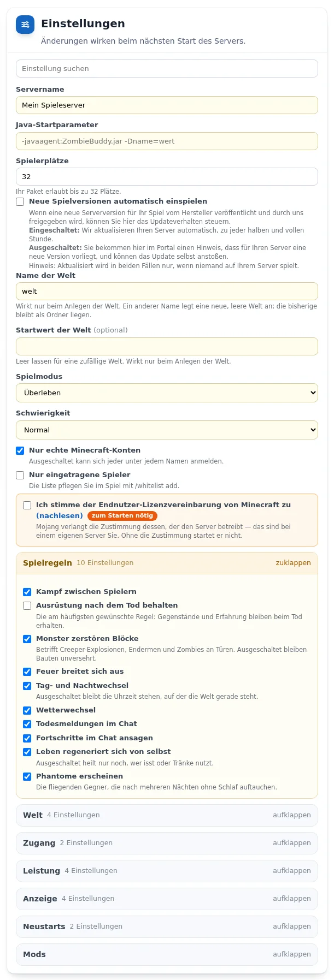
Task: Click the label Startwert der Welt (optional)
Action: tap(72, 330)
